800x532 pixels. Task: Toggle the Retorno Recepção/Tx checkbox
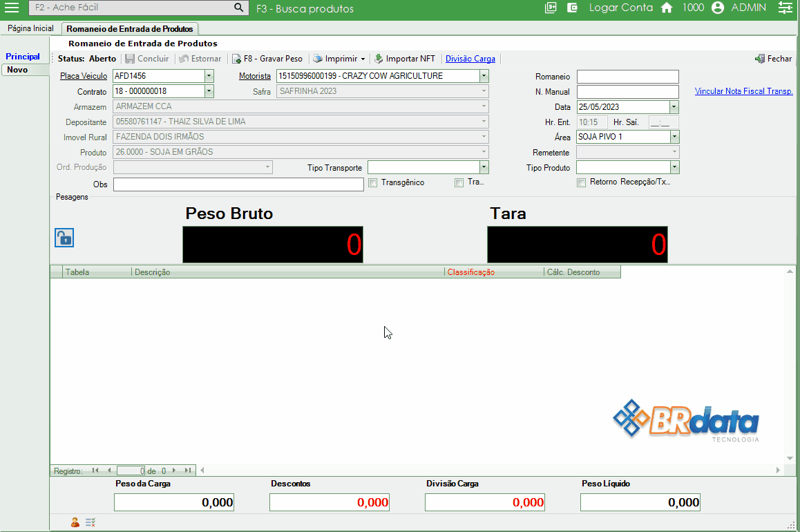point(581,183)
